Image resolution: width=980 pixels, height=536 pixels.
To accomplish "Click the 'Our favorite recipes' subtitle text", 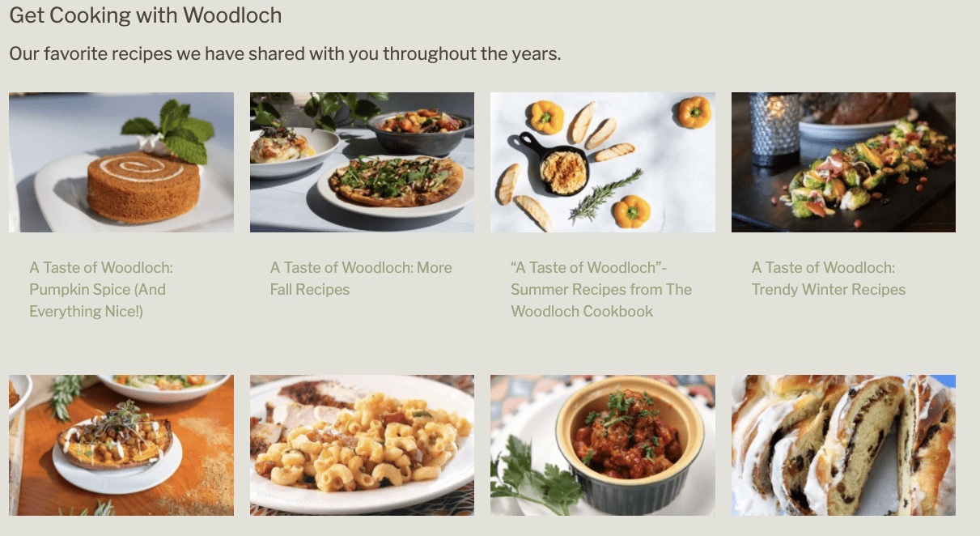I will point(285,55).
